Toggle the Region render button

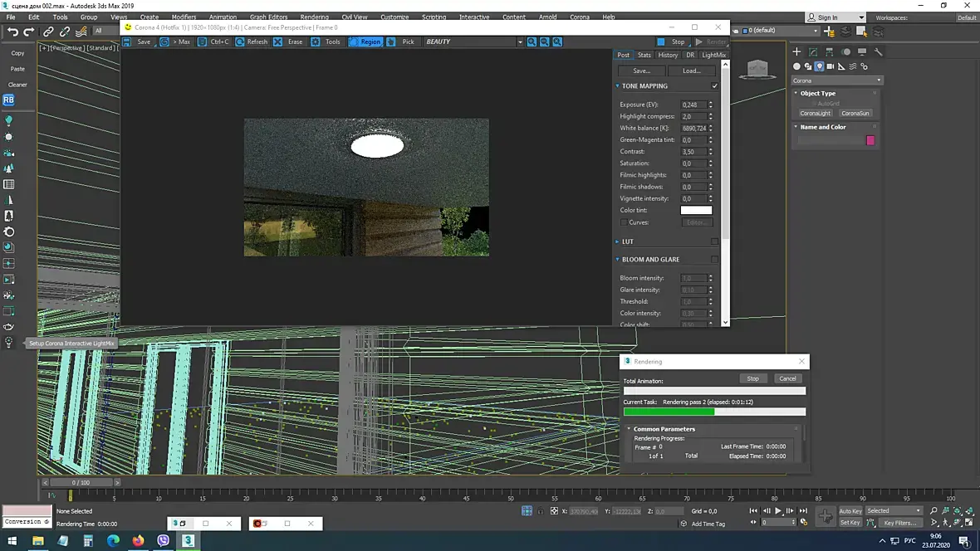365,41
